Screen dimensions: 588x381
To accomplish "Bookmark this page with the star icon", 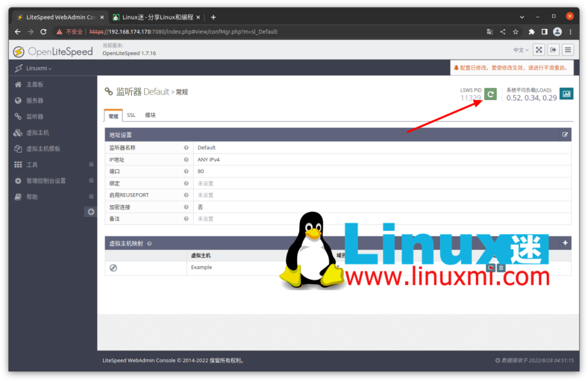I will 516,32.
